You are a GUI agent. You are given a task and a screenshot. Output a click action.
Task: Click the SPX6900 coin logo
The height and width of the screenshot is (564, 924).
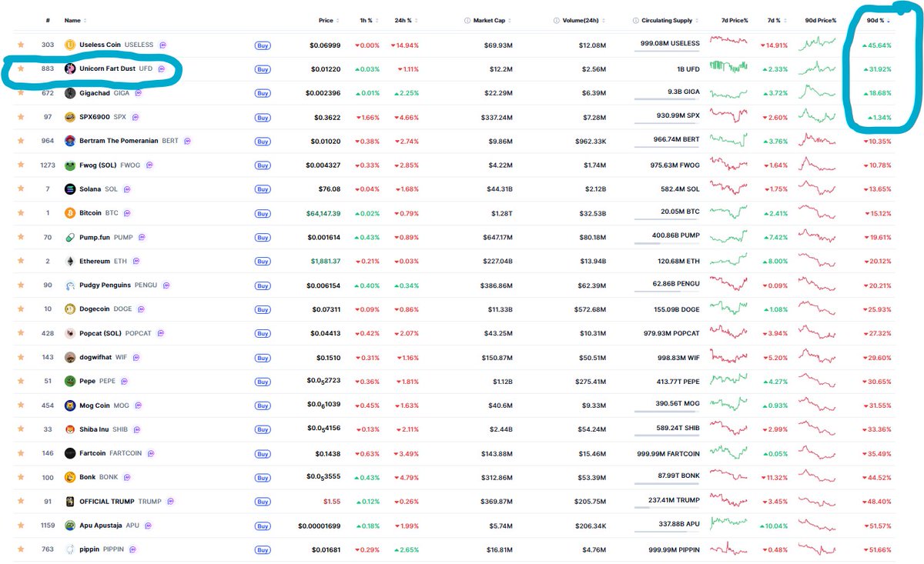point(70,118)
